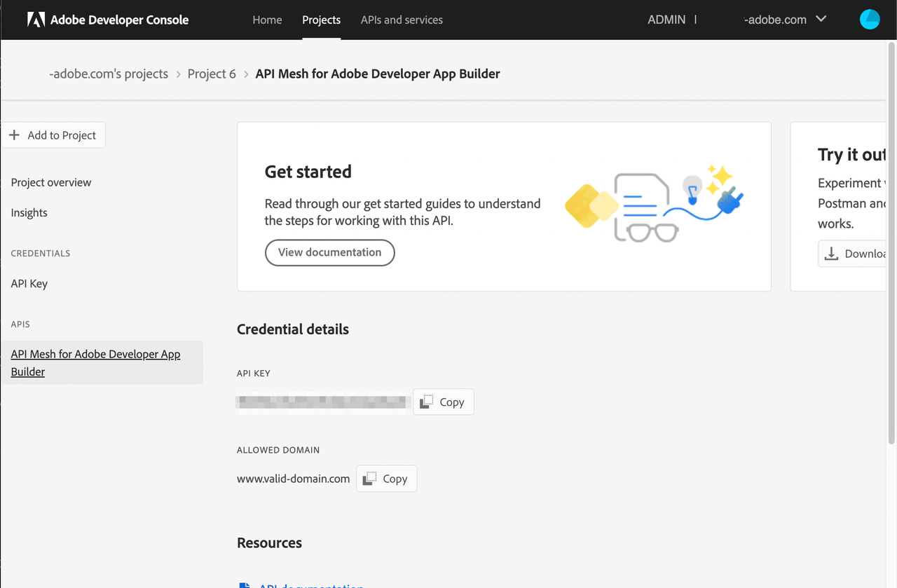897x588 pixels.
Task: Click the API Mesh breadcrumb title
Action: tap(378, 74)
